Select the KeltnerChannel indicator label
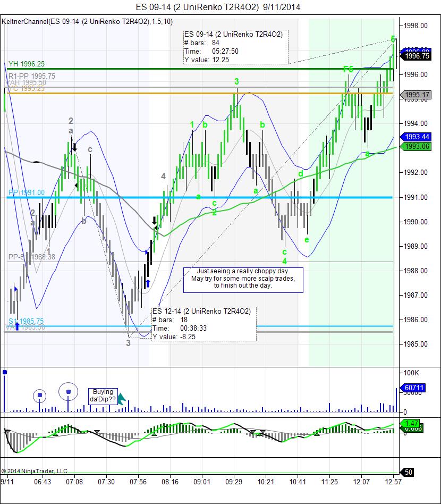 pyautogui.click(x=87, y=22)
